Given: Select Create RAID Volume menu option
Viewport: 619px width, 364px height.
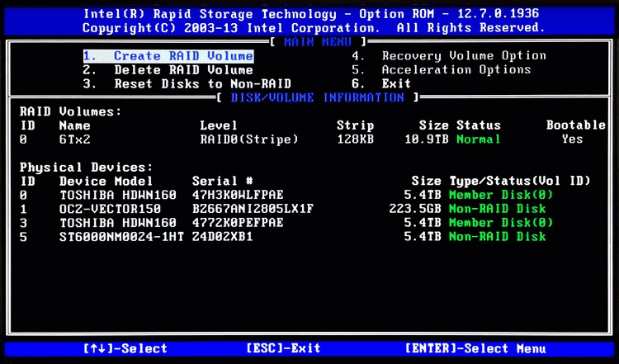Looking at the screenshot, I should coord(182,56).
